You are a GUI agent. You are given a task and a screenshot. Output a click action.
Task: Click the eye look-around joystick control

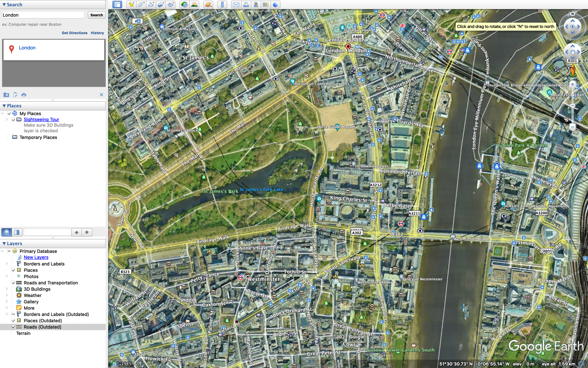[572, 27]
